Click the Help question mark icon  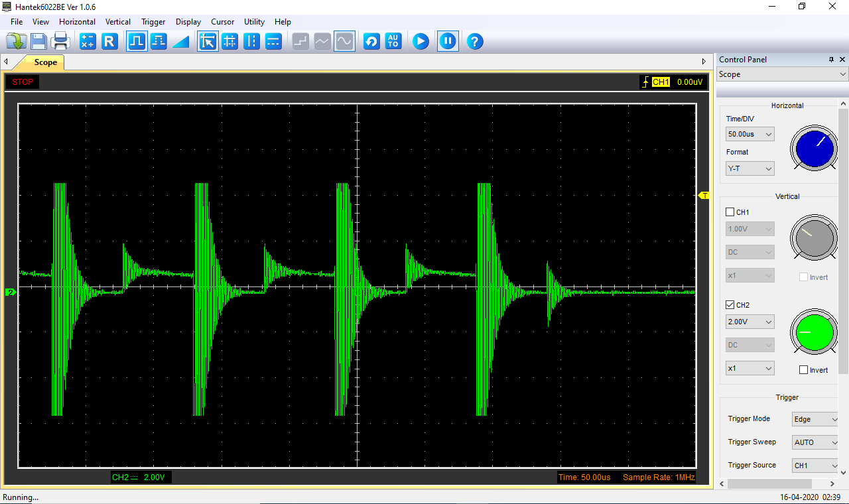point(474,42)
